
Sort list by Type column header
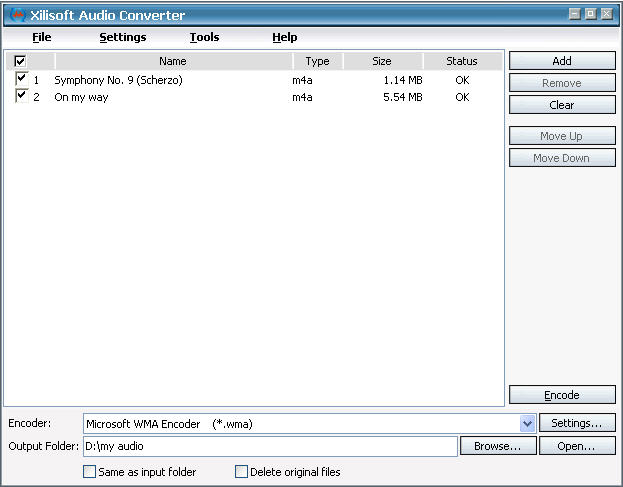click(318, 61)
